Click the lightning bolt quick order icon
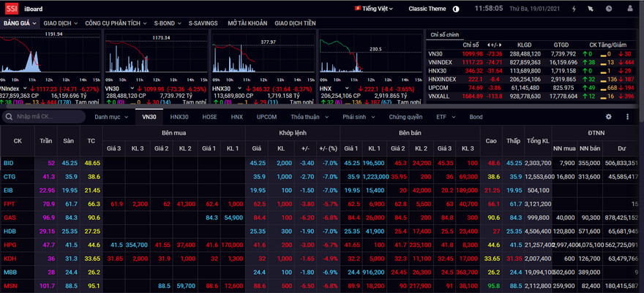The image size is (644, 293). 573,9
